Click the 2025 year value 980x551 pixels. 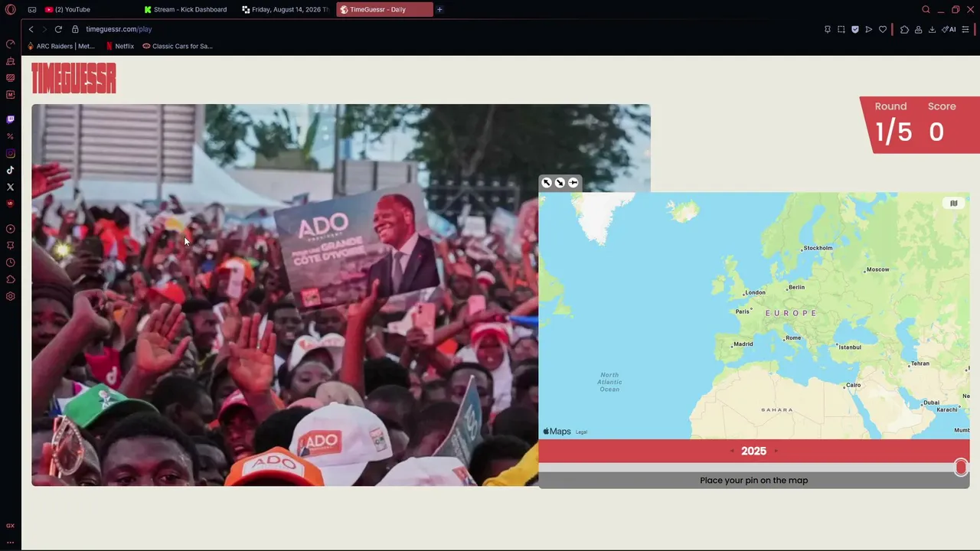click(753, 451)
